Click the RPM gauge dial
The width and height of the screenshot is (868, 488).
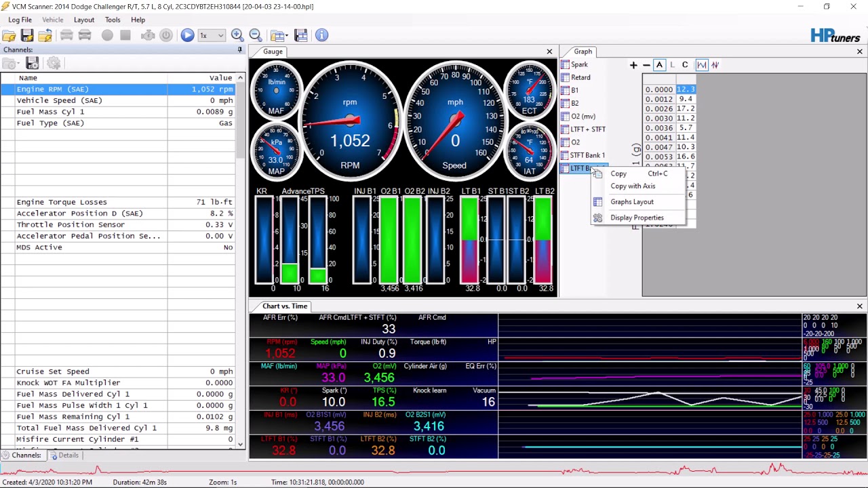pyautogui.click(x=350, y=119)
